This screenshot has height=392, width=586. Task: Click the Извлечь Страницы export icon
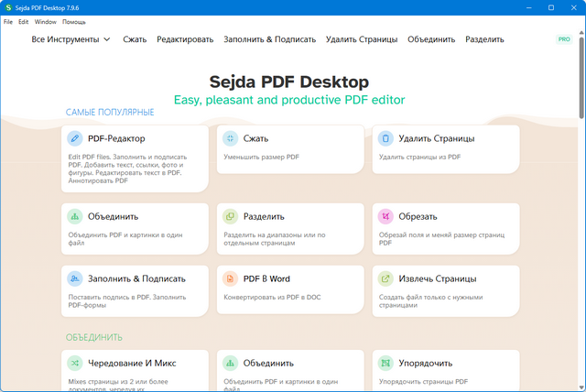tap(385, 278)
